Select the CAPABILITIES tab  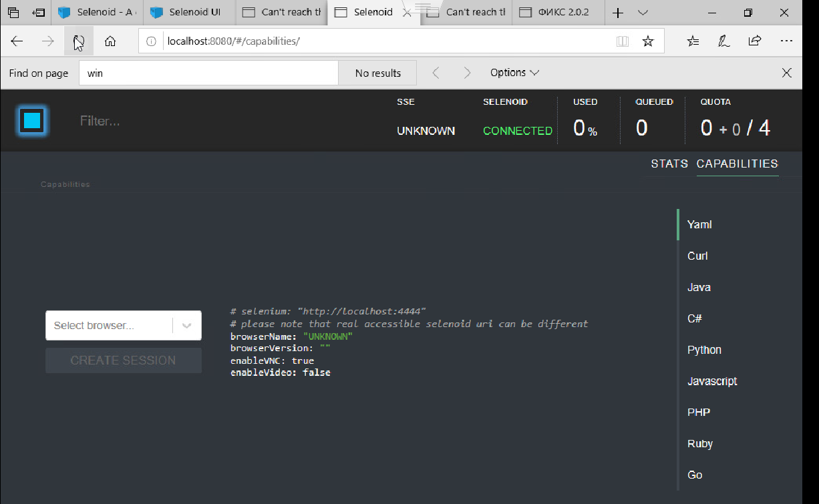[737, 164]
